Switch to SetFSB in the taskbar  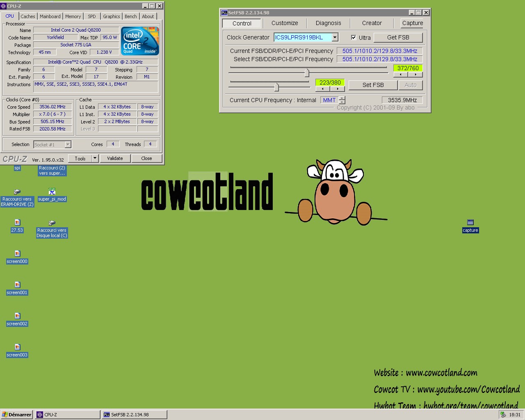coord(134,415)
